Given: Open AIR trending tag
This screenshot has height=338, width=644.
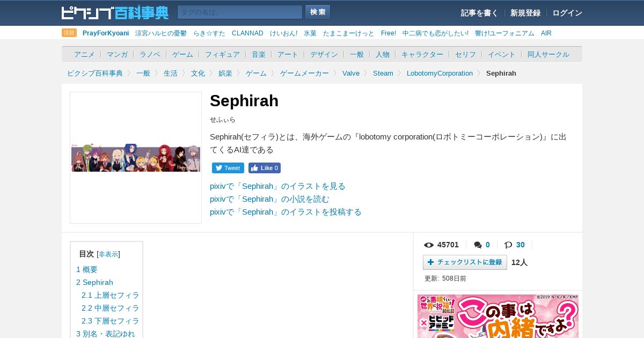Looking at the screenshot, I should point(546,33).
